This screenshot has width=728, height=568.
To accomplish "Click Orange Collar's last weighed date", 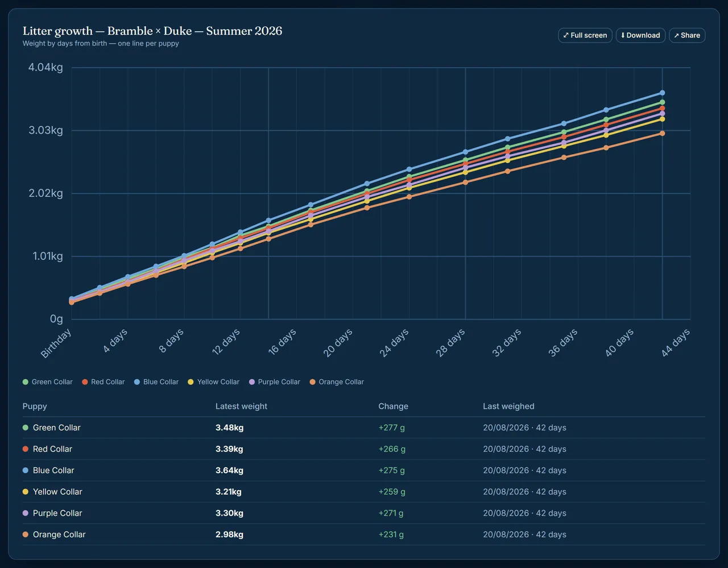I will pyautogui.click(x=524, y=534).
